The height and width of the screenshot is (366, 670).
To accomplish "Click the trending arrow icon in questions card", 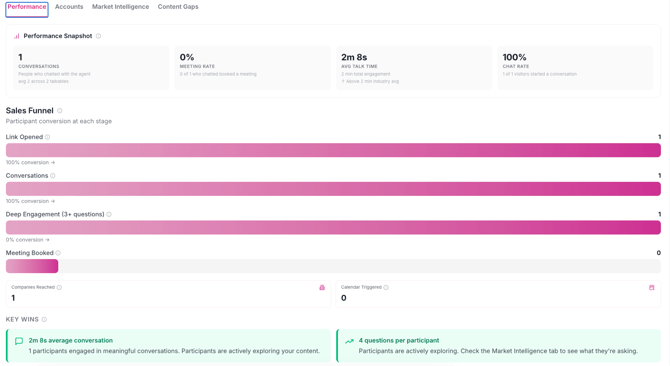I will (349, 341).
